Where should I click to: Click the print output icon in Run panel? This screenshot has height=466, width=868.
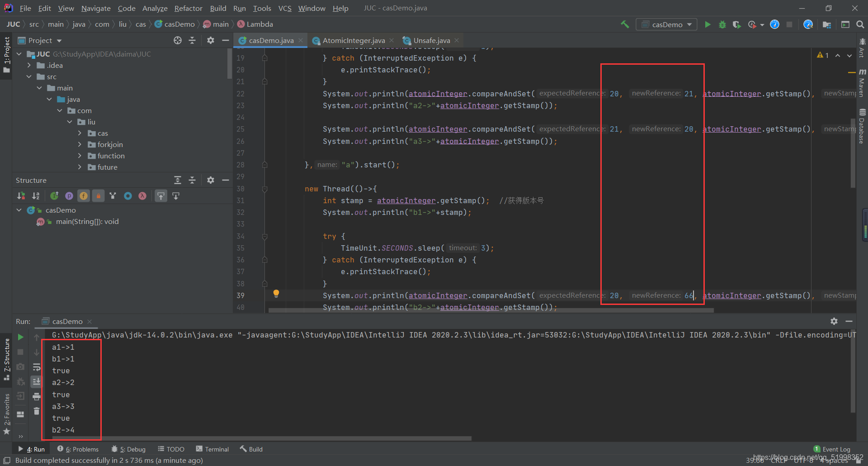pos(37,397)
